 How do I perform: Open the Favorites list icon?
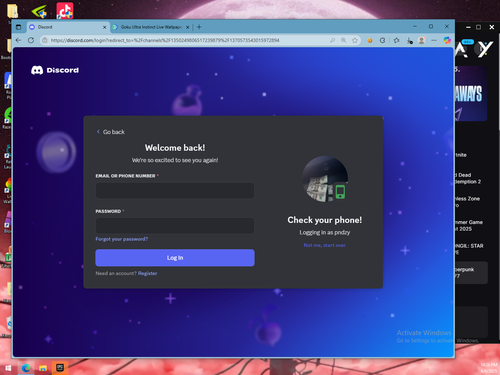click(x=396, y=40)
